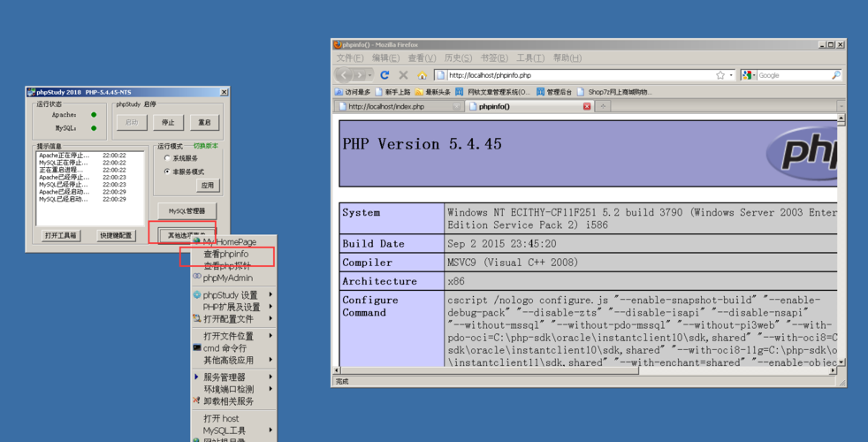Select the phpinfo() tab

(529, 106)
